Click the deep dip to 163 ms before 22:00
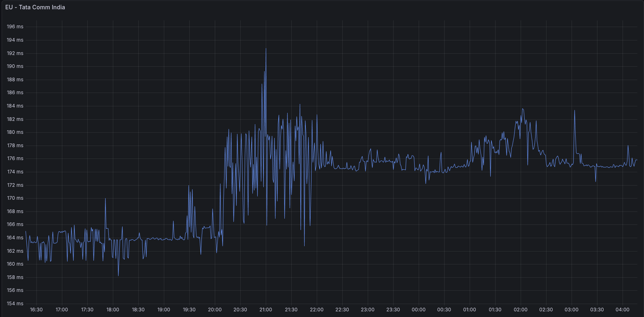This screenshot has height=317, width=644. coord(304,245)
